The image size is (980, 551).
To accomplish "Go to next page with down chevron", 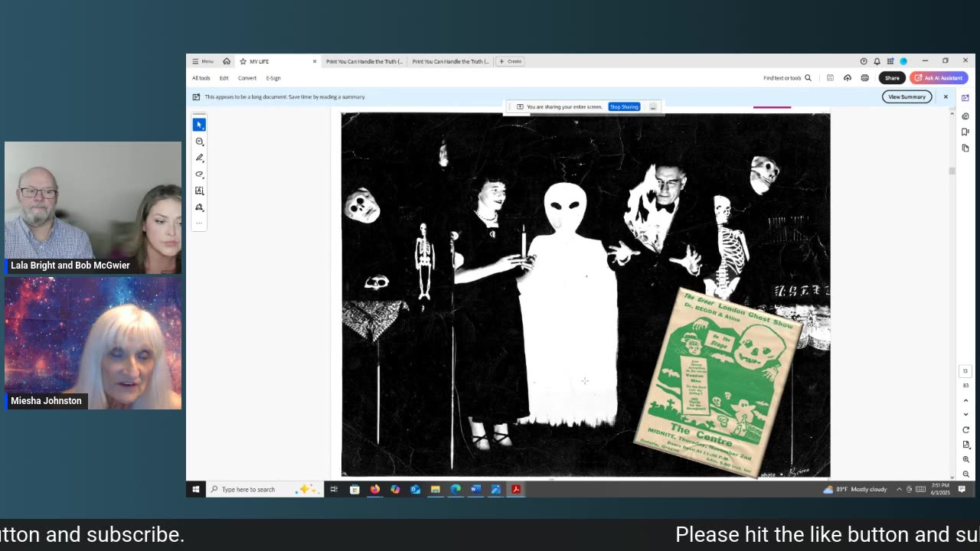I will coord(965,415).
